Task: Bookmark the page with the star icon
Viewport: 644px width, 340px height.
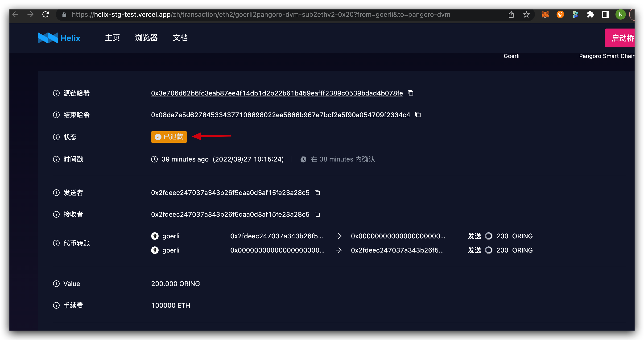Action: click(526, 14)
